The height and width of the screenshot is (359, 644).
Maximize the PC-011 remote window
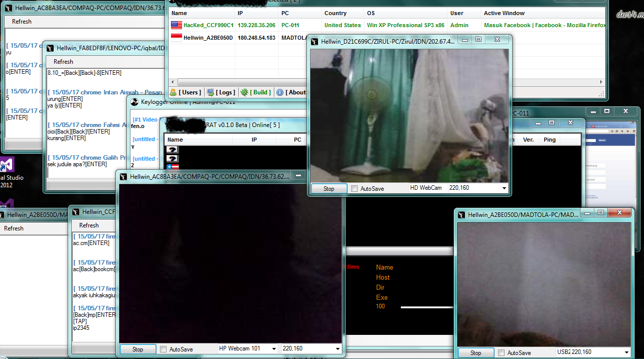607,111
